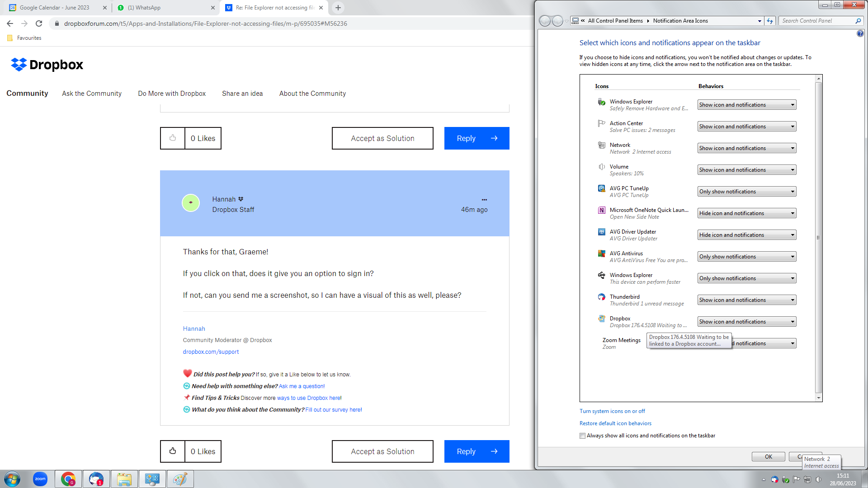
Task: Expand Dropbox behavior dropdown
Action: click(x=793, y=322)
